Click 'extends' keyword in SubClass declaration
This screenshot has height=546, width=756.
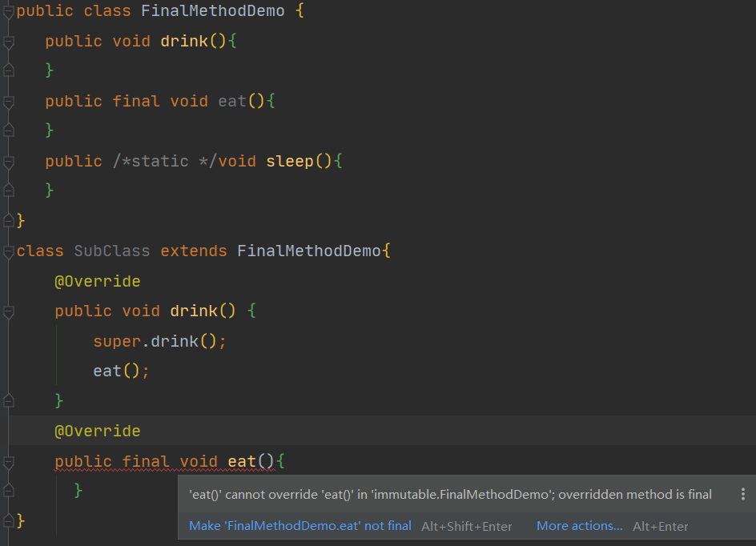193,251
